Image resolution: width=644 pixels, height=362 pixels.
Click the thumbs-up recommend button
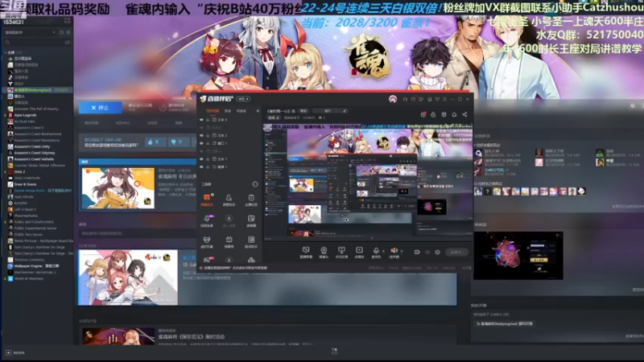point(155,142)
